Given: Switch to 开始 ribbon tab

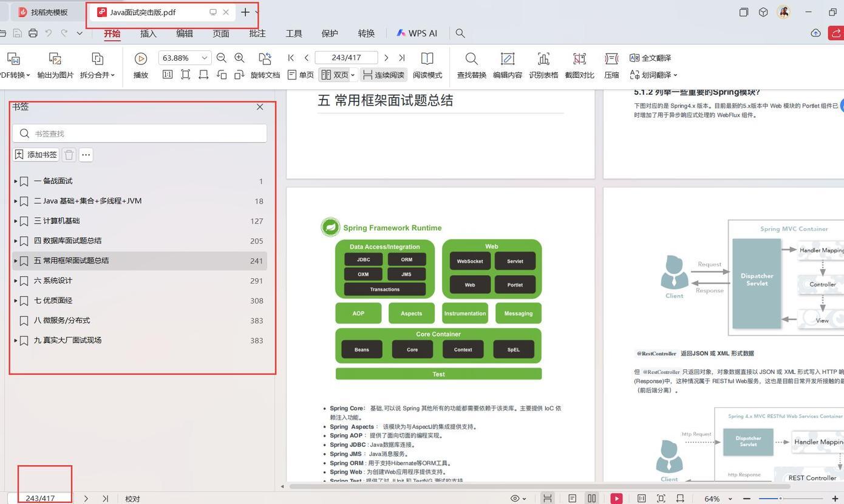Looking at the screenshot, I should click(x=112, y=33).
